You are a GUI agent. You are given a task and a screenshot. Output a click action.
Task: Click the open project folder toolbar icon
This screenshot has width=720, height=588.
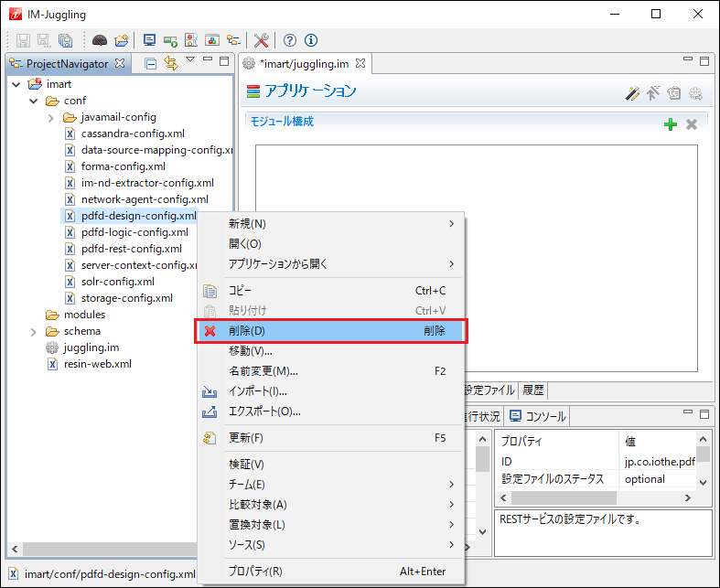[x=122, y=40]
